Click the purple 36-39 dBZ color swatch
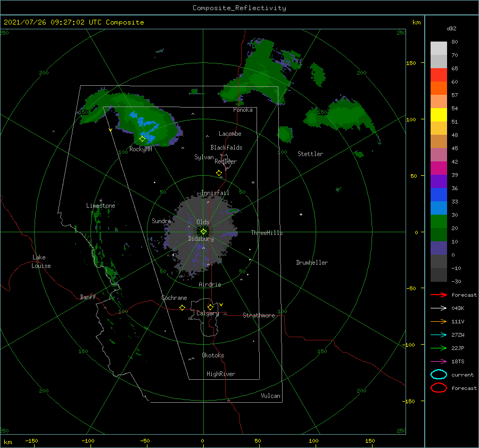479x448 pixels. (439, 181)
